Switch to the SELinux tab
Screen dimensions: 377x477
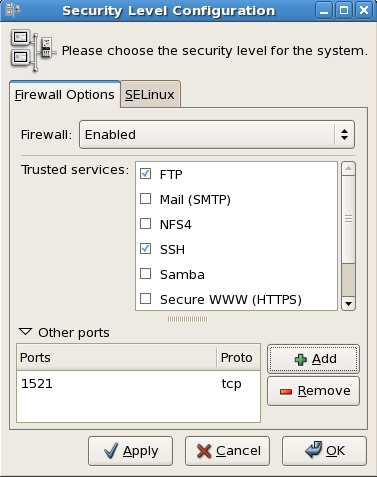click(150, 95)
